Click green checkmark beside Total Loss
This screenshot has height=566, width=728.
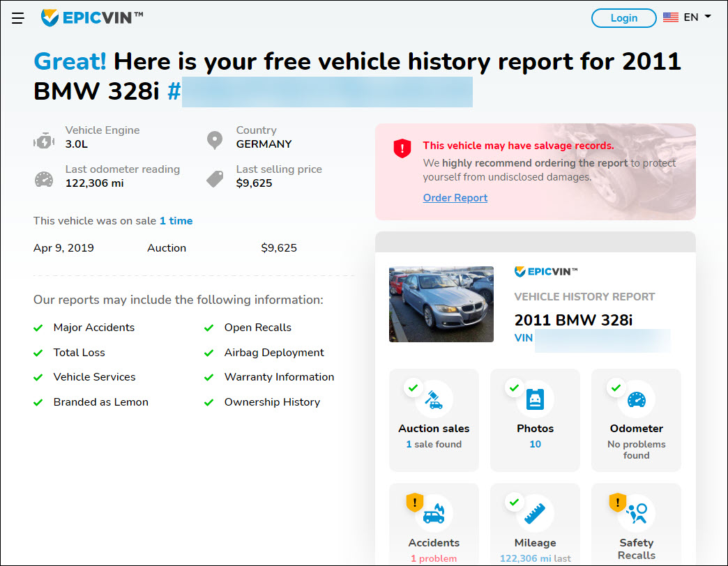coord(38,353)
